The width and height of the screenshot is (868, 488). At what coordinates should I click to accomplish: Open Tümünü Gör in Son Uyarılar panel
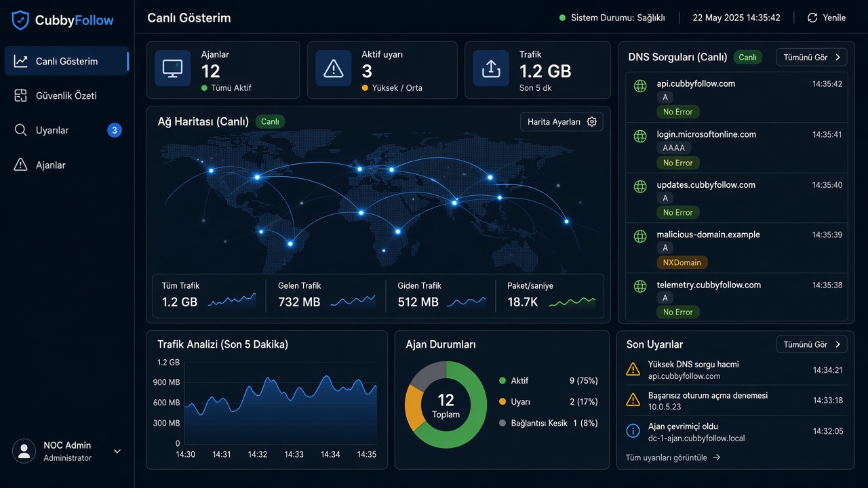pyautogui.click(x=812, y=344)
